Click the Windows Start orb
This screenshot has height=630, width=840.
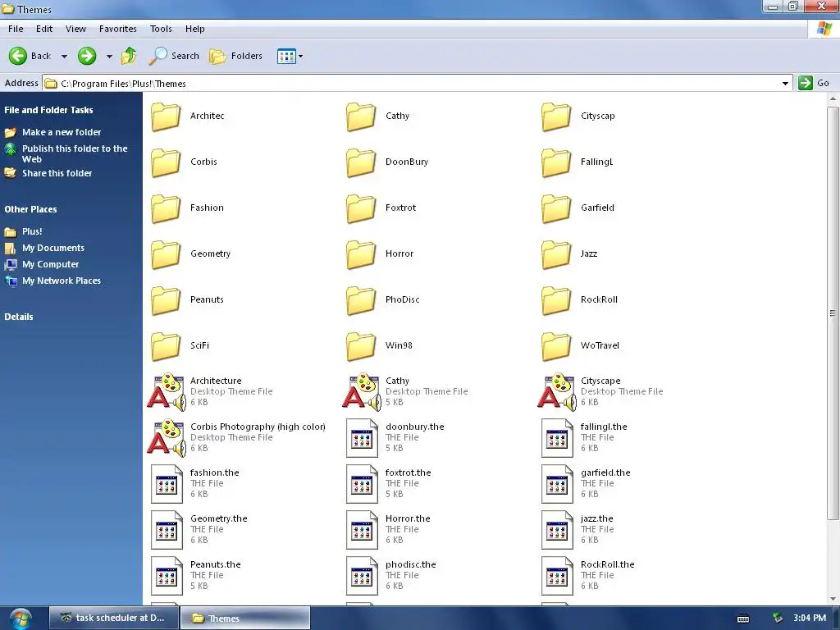[20, 619]
